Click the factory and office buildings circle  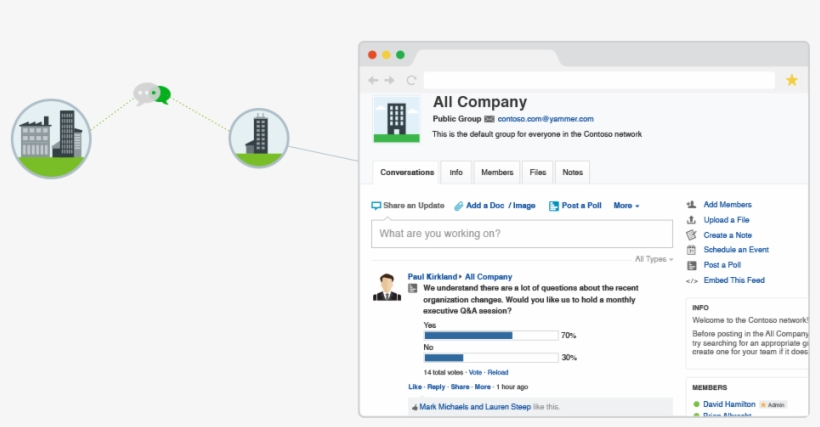click(x=51, y=139)
